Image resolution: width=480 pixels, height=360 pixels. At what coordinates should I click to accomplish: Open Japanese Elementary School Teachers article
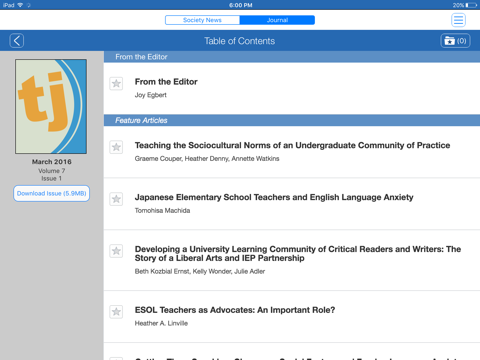274,197
